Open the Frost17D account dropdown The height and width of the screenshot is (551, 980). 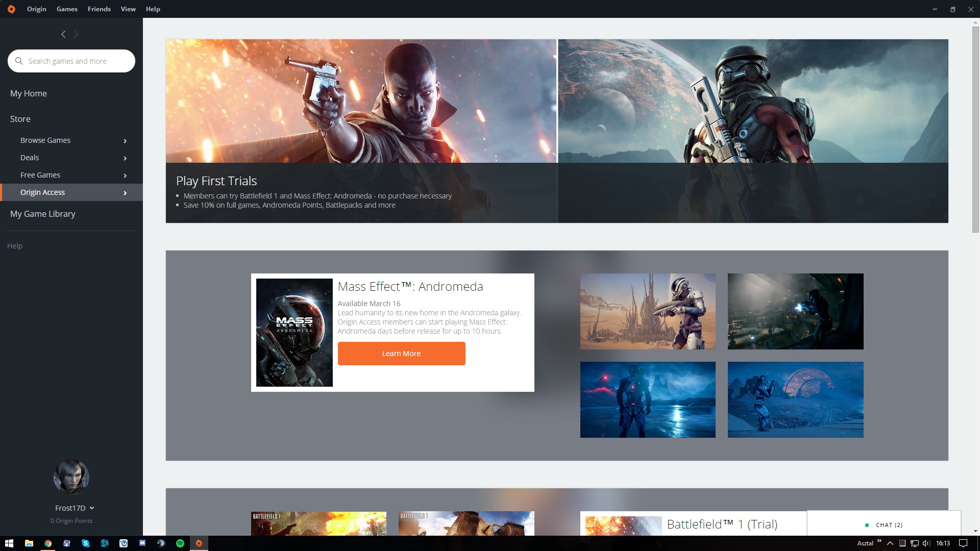pos(92,508)
